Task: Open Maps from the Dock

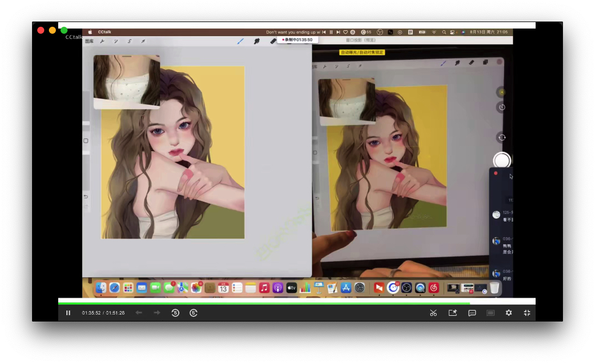Action: tap(183, 288)
